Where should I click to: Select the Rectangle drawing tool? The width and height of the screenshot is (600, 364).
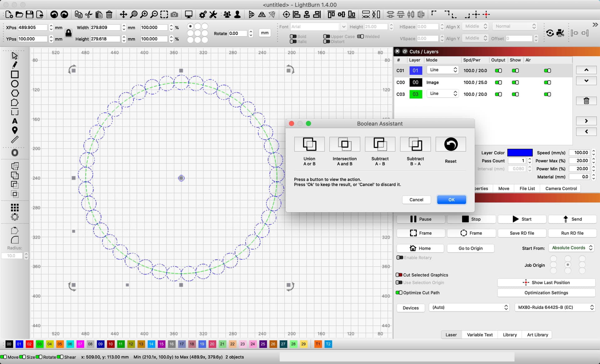tap(14, 74)
